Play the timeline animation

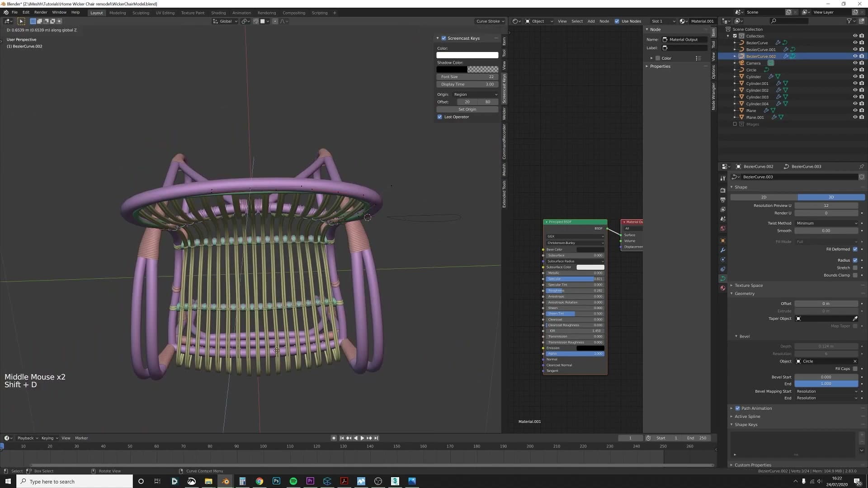[362, 438]
